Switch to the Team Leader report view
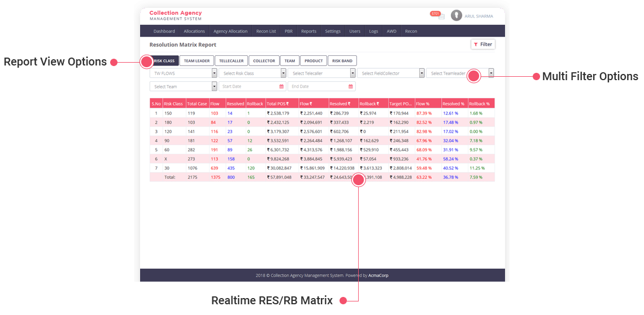The image size is (644, 315). 197,61
